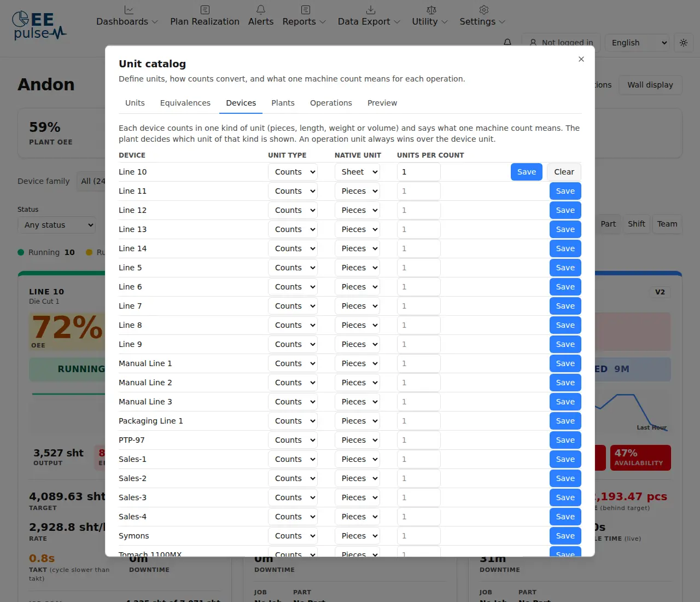Select the Shift grouping button

click(637, 224)
